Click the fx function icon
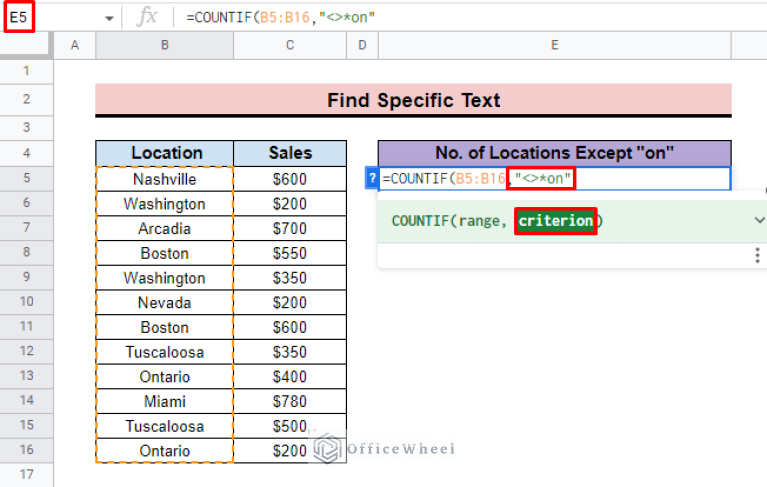The height and width of the screenshot is (487, 767). point(147,17)
